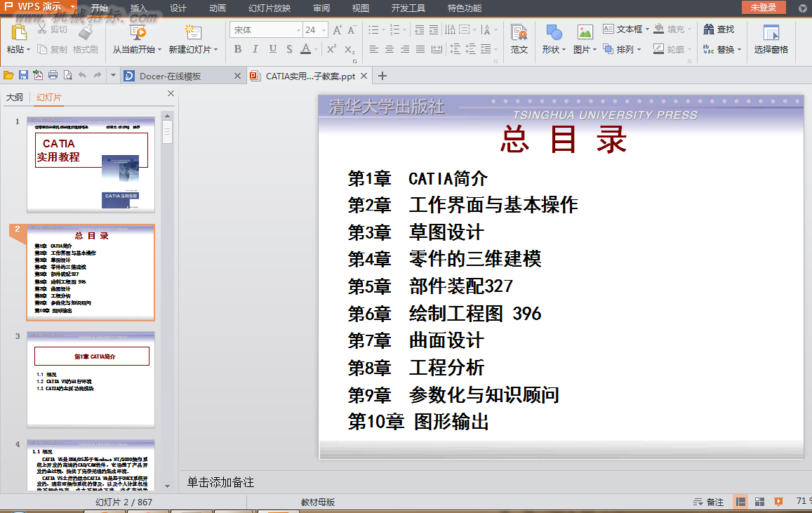The image size is (812, 513).
Task: Expand the quick access toolbar dropdown arrow
Action: (113, 76)
